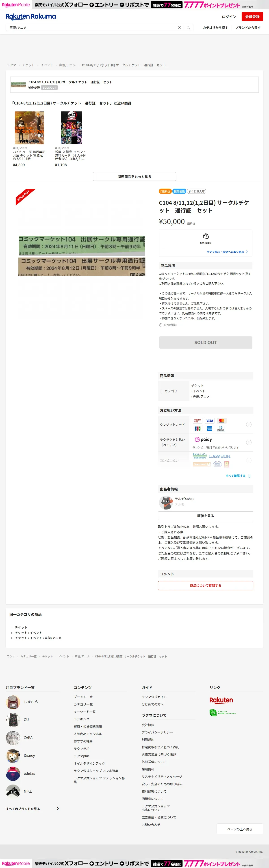Click the Rakuten Mobile top banner ad
Viewport: 269px width, 868px height.
[134, 5]
